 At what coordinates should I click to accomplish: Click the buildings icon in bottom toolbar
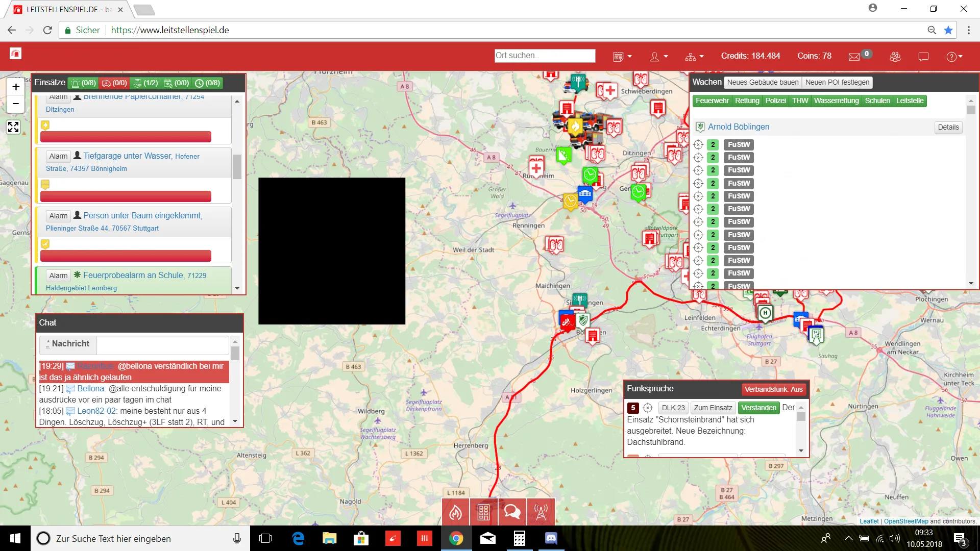(x=483, y=512)
